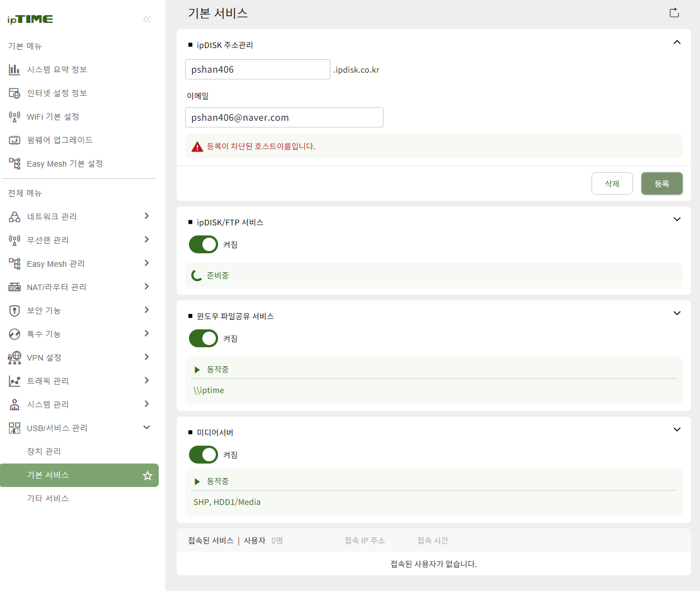The width and height of the screenshot is (700, 591).
Task: Click the 삭제 button
Action: (x=612, y=183)
